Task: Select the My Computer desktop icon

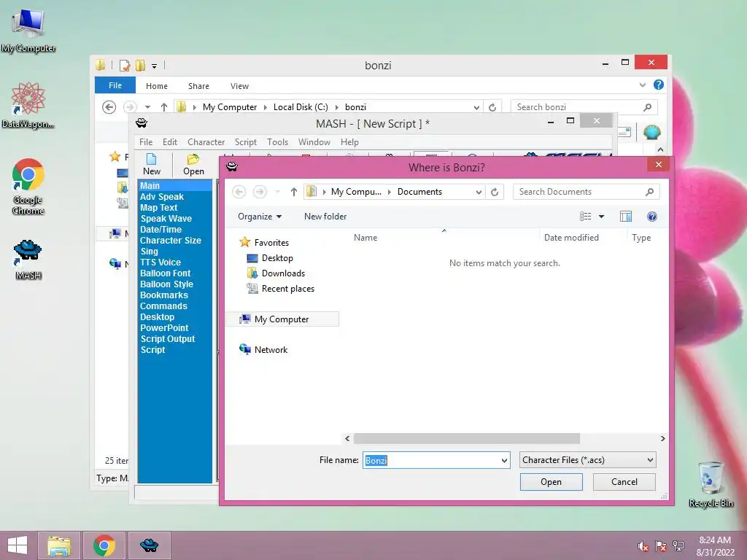Action: [x=28, y=31]
